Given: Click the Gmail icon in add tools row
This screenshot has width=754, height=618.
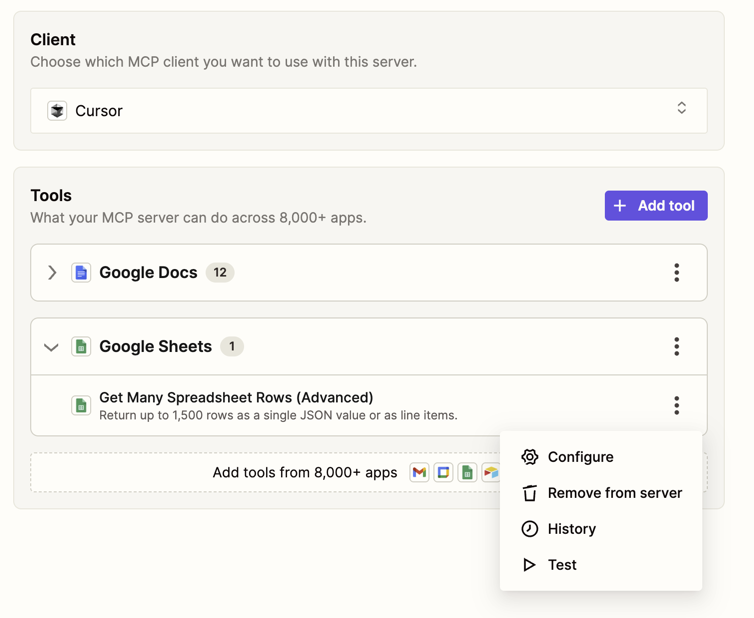Looking at the screenshot, I should (x=419, y=473).
